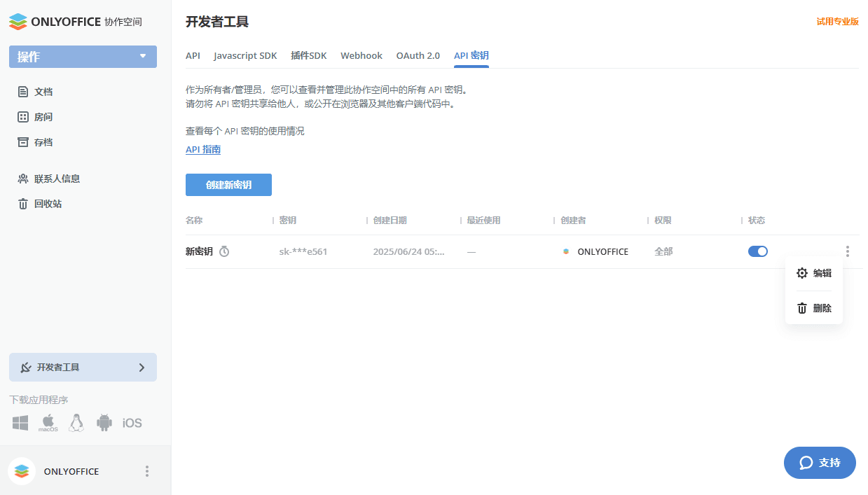Sort by the 密钥 column header
The width and height of the screenshot is (868, 495).
(x=287, y=221)
